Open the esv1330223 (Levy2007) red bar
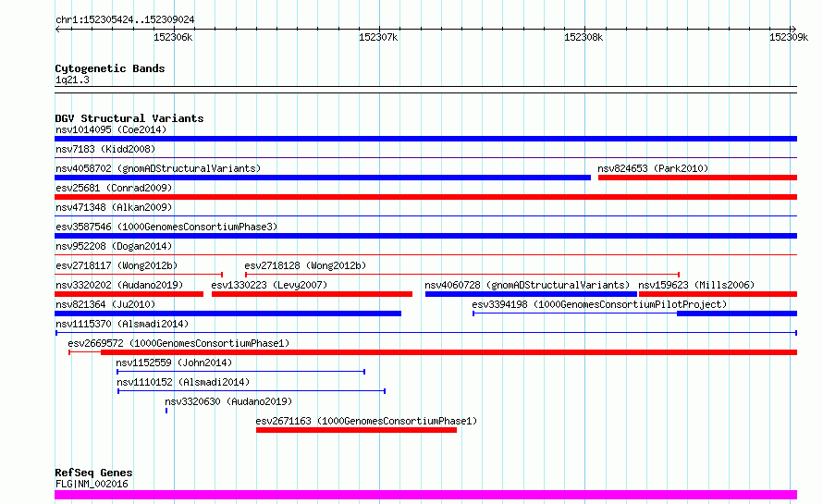Image resolution: width=823 pixels, height=504 pixels. (312, 294)
